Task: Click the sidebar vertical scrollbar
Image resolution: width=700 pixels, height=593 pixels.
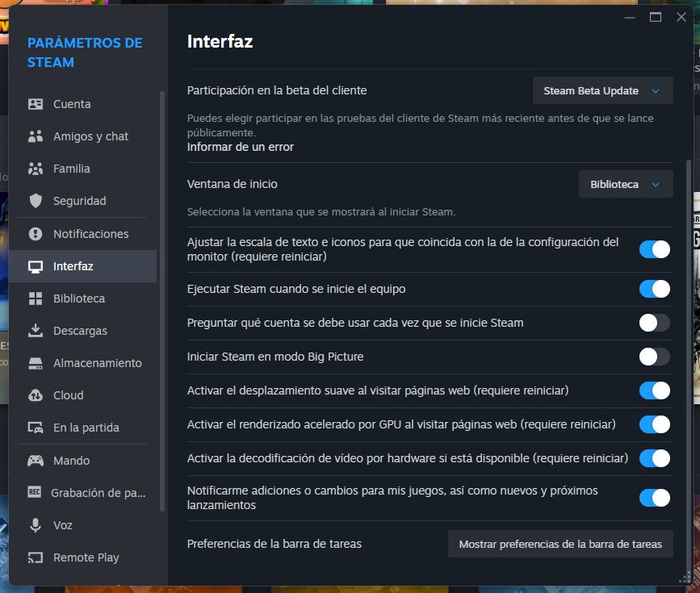Action: [x=162, y=301]
